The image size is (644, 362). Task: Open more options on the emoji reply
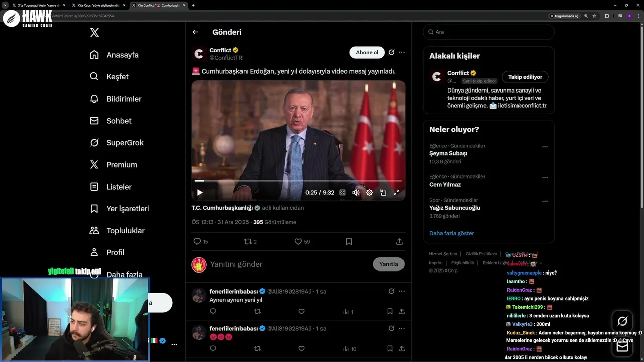401,328
